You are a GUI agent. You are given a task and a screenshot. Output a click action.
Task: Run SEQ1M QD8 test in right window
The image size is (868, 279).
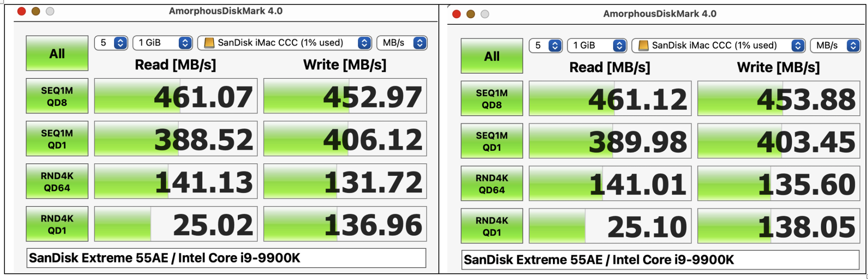492,98
